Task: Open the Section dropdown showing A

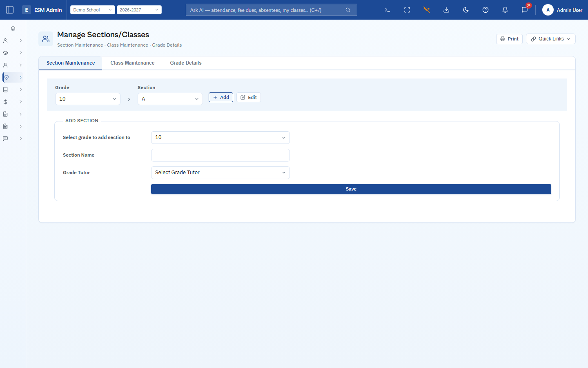Action: pyautogui.click(x=170, y=99)
